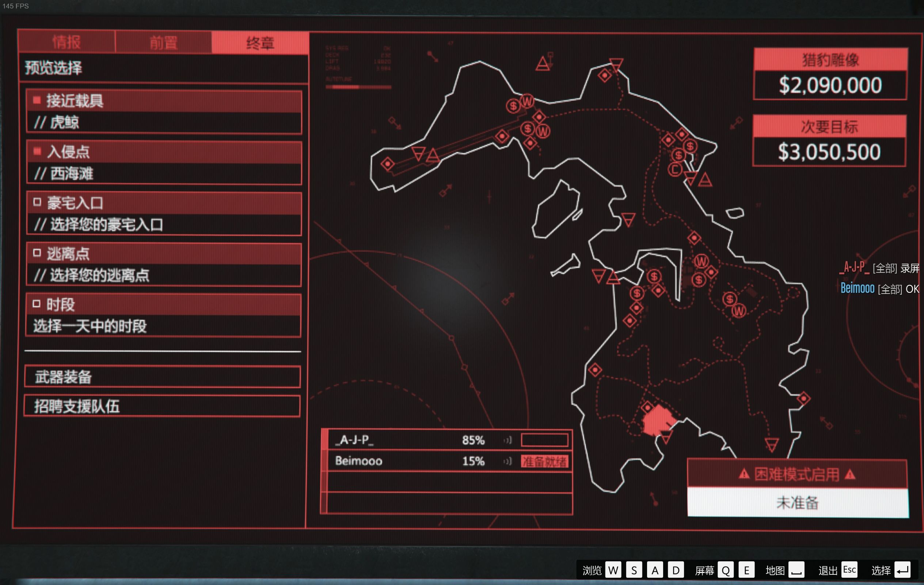Screen dimensions: 924x585
Task: Switch to the 情报 tab
Action: point(66,42)
